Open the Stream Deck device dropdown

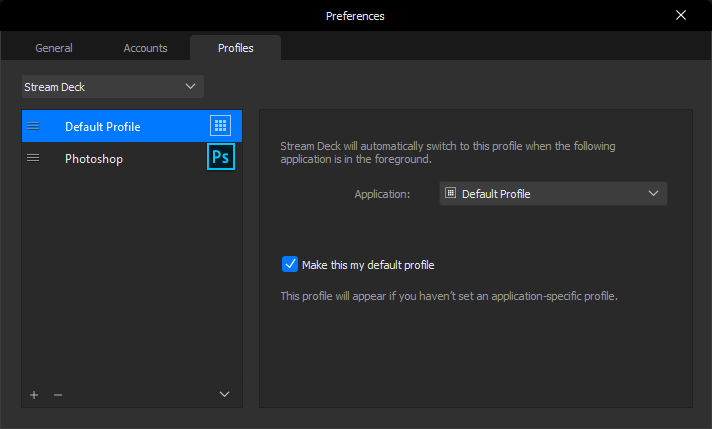click(112, 87)
